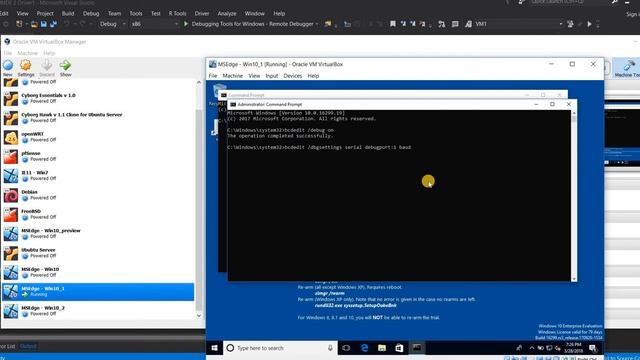Screen dimensions: 640x360
Task: Click the bookmark icon in Visual Studio toolbar
Action: pyautogui.click(x=393, y=24)
